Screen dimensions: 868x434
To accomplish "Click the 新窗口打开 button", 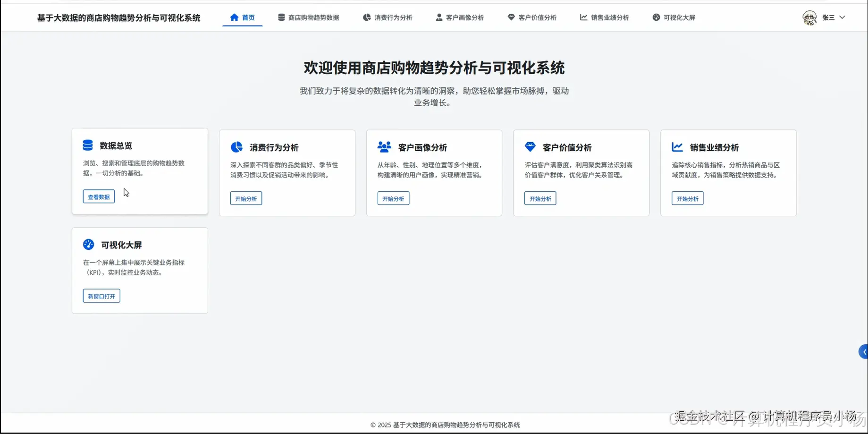I will click(101, 296).
